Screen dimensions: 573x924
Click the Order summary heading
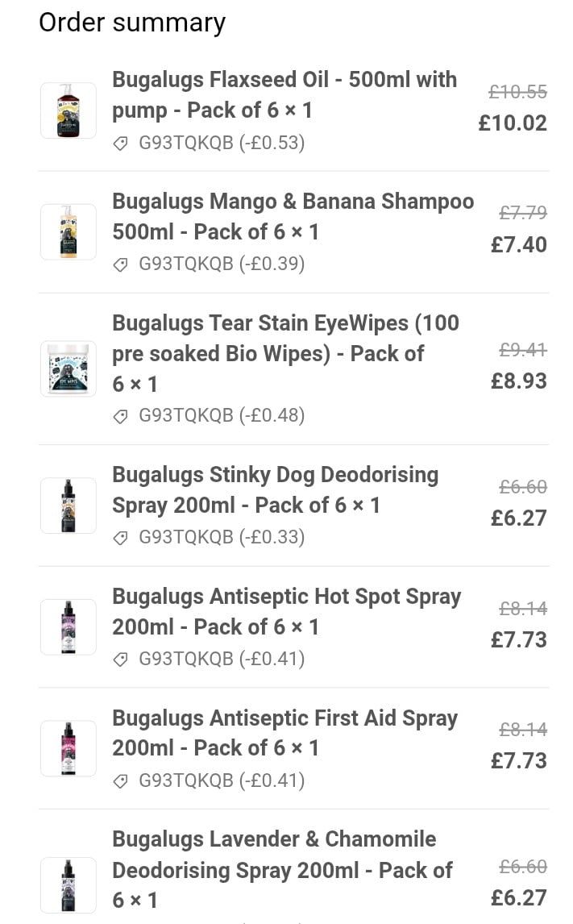[x=132, y=23]
